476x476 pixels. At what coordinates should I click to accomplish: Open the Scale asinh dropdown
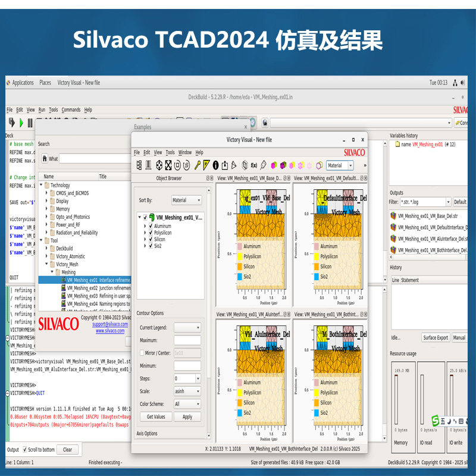click(x=187, y=391)
